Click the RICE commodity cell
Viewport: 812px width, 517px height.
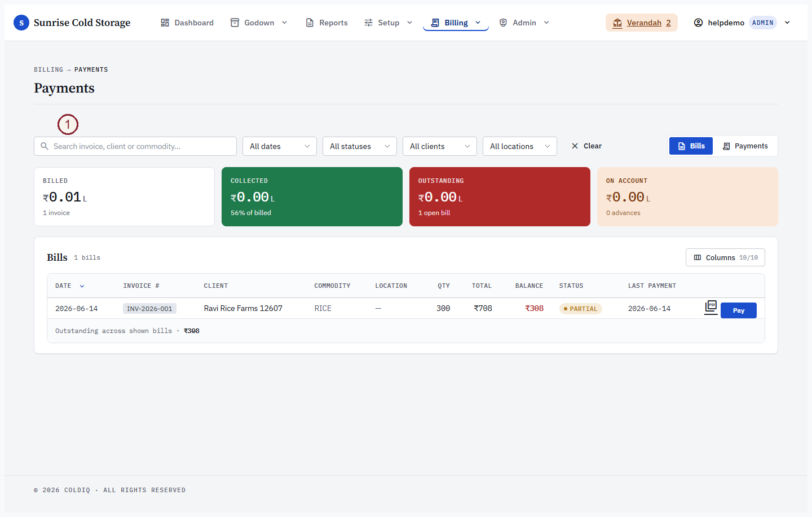323,308
